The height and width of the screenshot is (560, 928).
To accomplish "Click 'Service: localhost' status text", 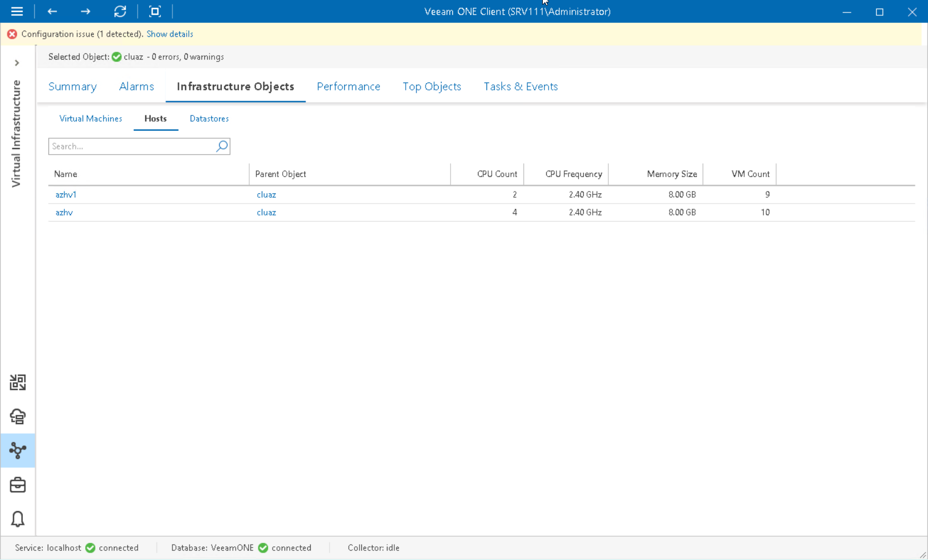I will [48, 548].
